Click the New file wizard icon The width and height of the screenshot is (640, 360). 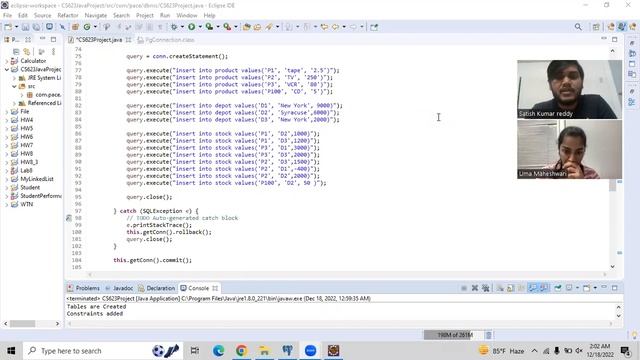(8, 27)
